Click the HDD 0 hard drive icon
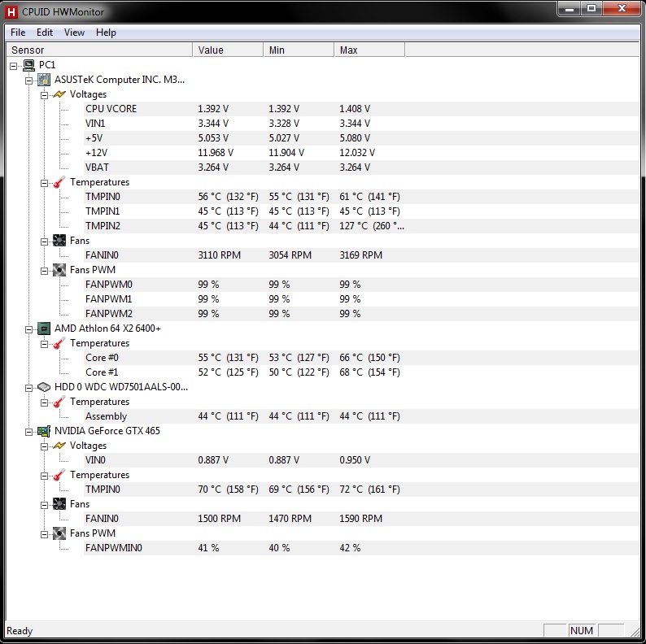Viewport: 646px width, 644px height. (44, 387)
